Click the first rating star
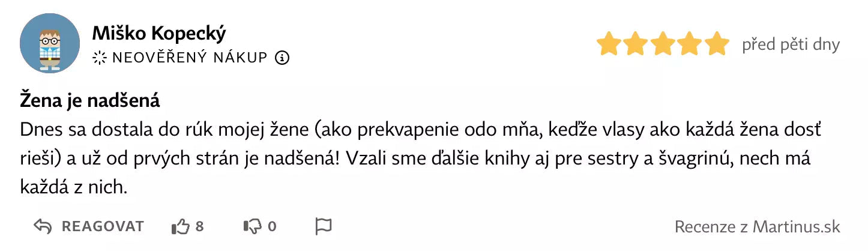Image resolution: width=868 pixels, height=251 pixels. [609, 44]
